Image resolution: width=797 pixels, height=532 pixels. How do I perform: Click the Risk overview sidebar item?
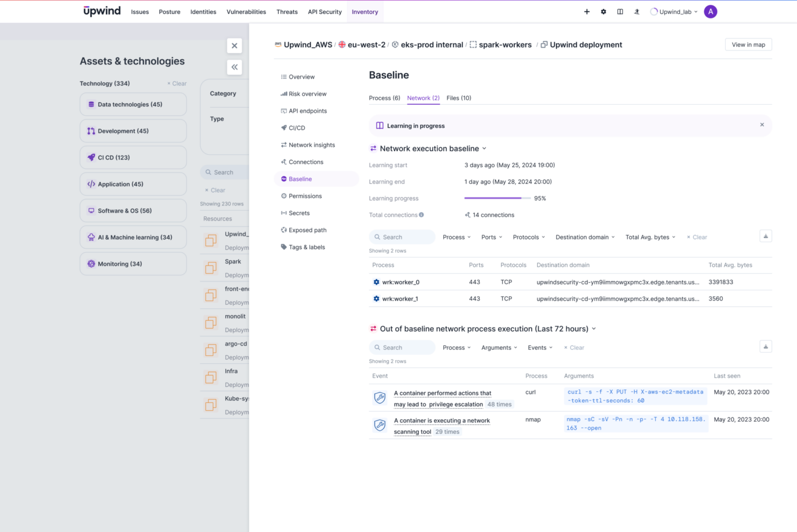[307, 94]
